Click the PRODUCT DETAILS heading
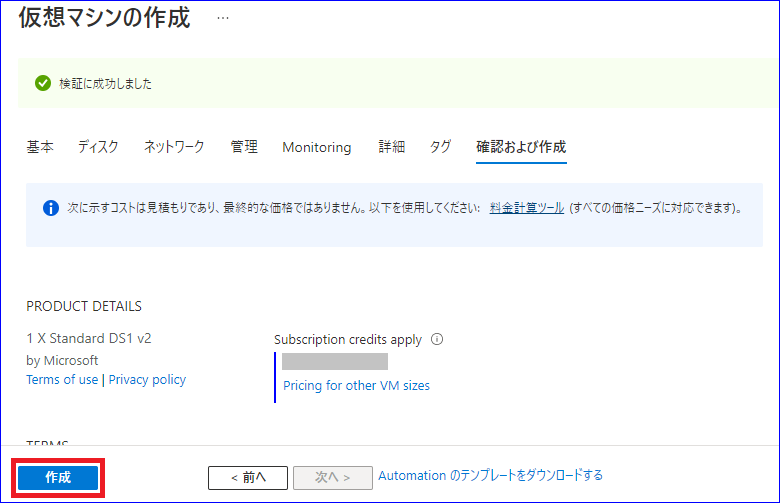 [x=84, y=306]
